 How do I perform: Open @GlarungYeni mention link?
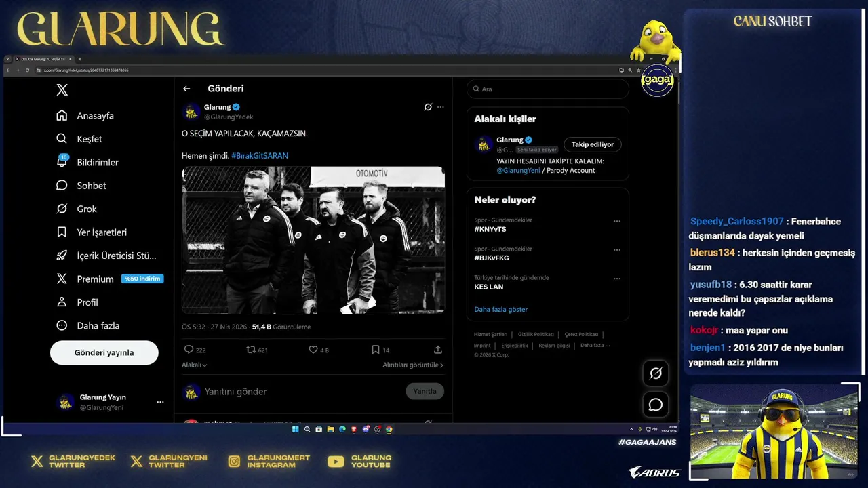(518, 171)
